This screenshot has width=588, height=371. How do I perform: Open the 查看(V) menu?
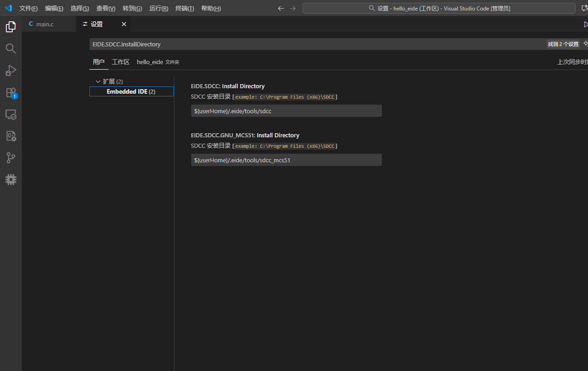click(x=106, y=9)
